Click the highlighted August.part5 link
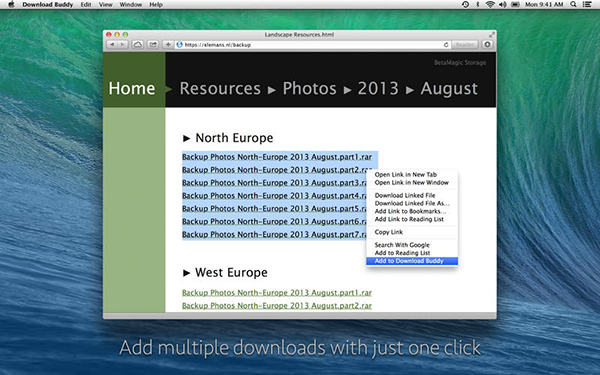 pyautogui.click(x=274, y=209)
